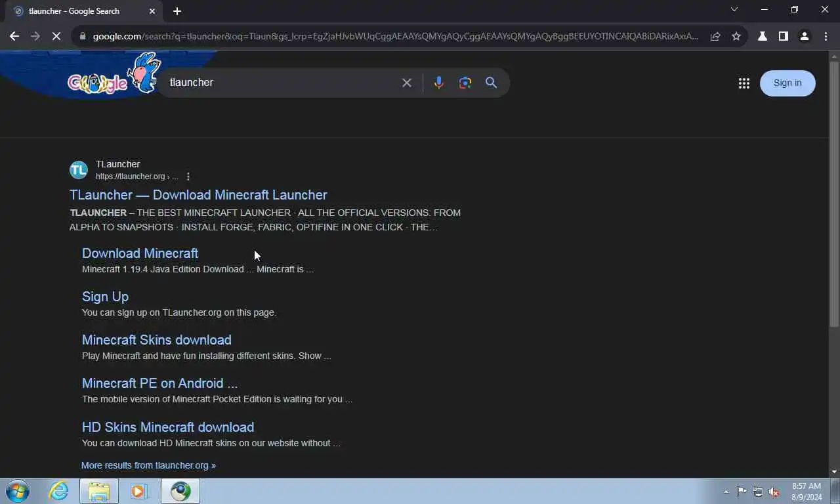Click the TLauncher site favicon
840x504 pixels.
click(79, 171)
